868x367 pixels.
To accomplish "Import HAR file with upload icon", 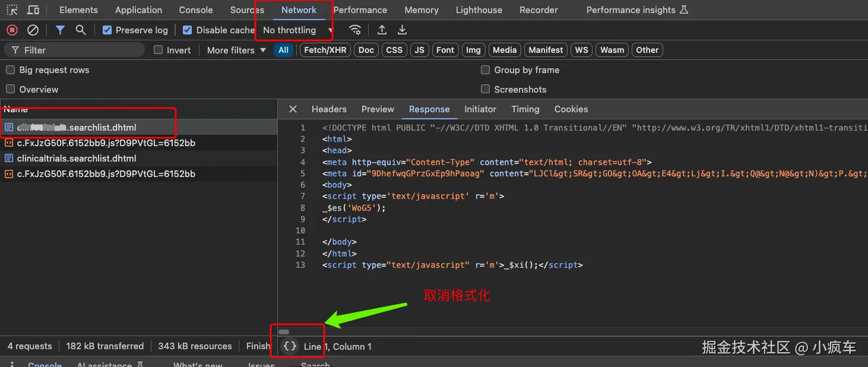I will coord(382,30).
